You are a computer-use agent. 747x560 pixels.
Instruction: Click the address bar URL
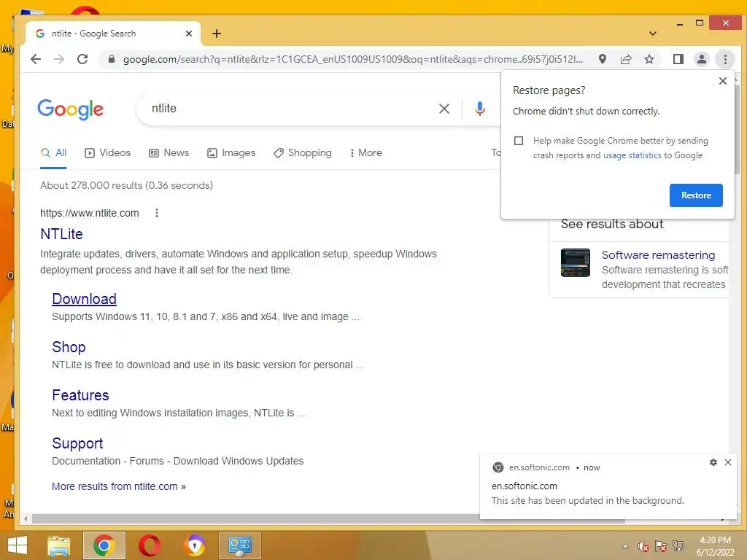click(x=352, y=59)
